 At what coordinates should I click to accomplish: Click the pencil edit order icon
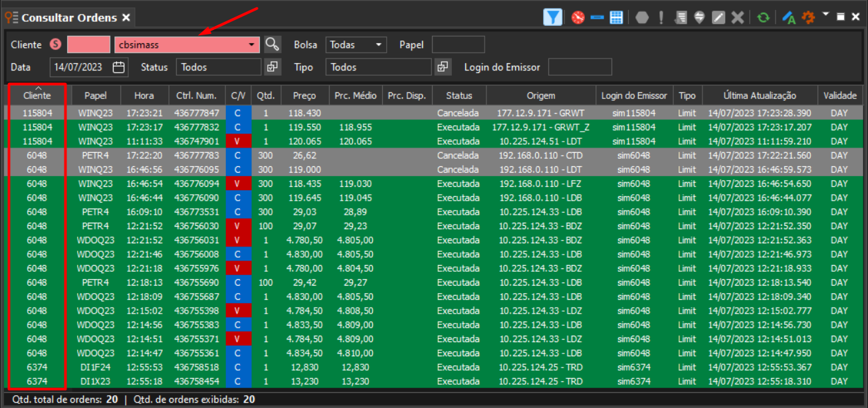pos(718,18)
